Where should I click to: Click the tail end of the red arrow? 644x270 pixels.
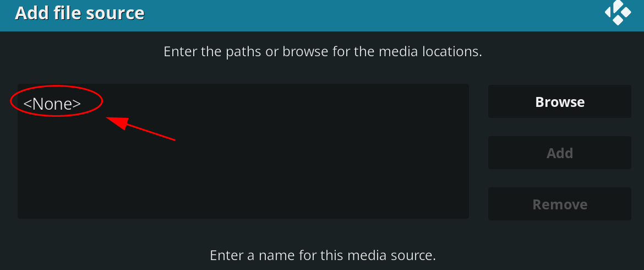click(x=173, y=140)
